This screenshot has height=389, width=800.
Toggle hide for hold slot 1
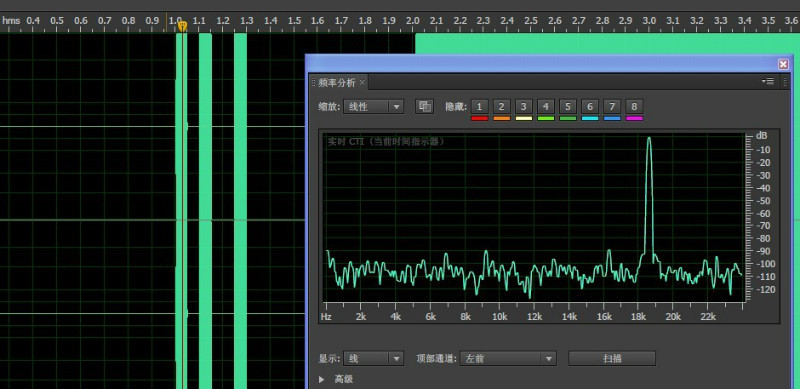(479, 107)
